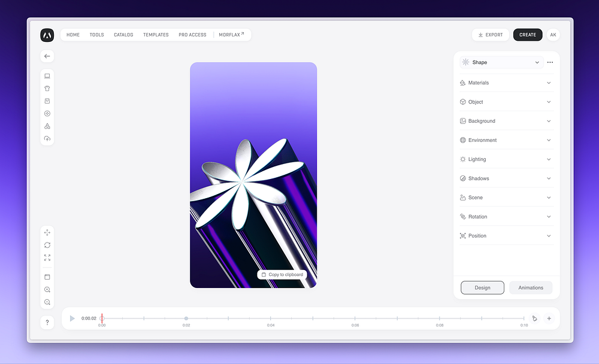Open the HOME menu item
This screenshot has width=599, height=364.
pos(73,35)
